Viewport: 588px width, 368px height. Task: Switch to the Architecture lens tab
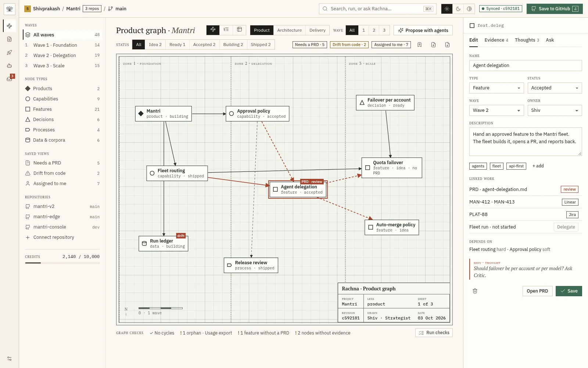(x=289, y=30)
